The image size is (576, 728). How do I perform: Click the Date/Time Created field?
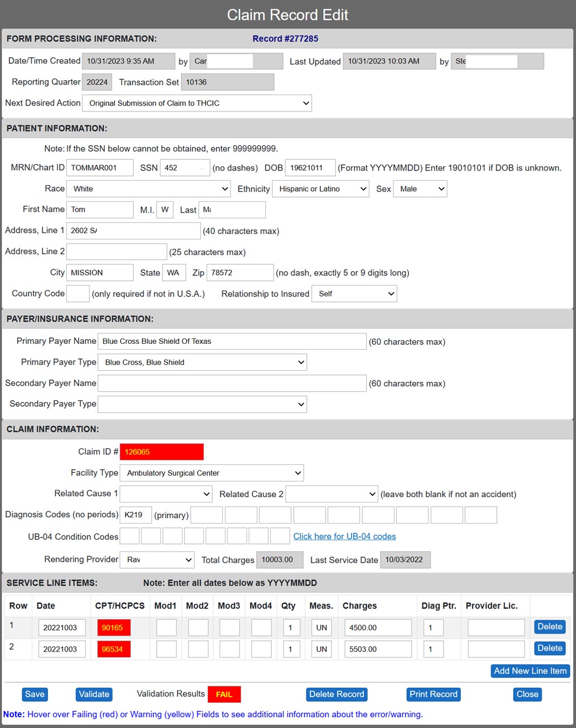(128, 61)
